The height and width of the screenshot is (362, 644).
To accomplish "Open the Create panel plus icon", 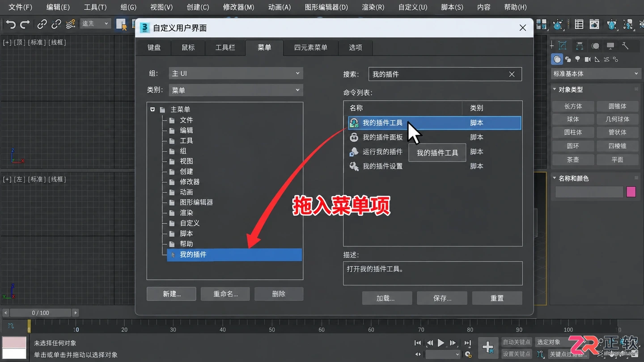I will click(x=551, y=46).
